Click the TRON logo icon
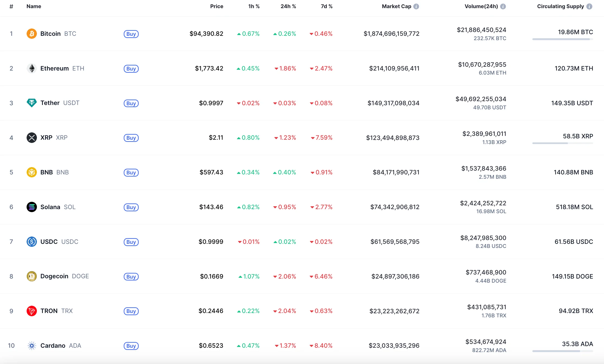Image resolution: width=604 pixels, height=364 pixels. (x=31, y=311)
